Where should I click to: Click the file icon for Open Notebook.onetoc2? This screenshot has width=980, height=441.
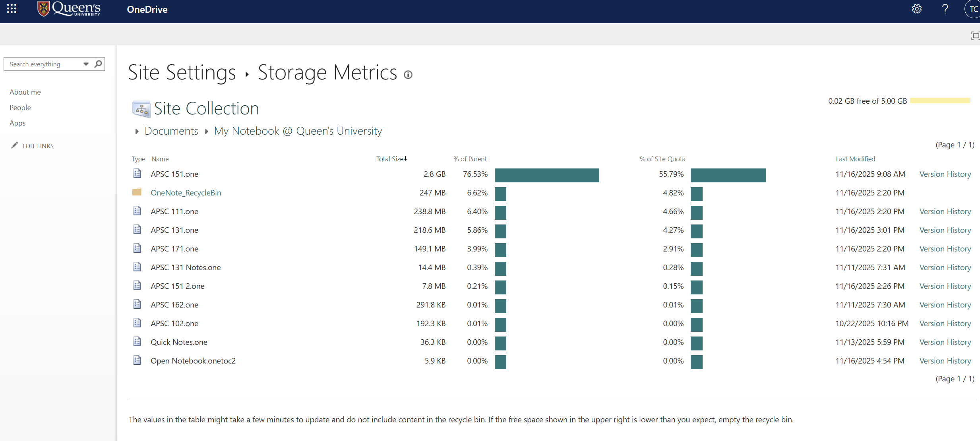[137, 360]
